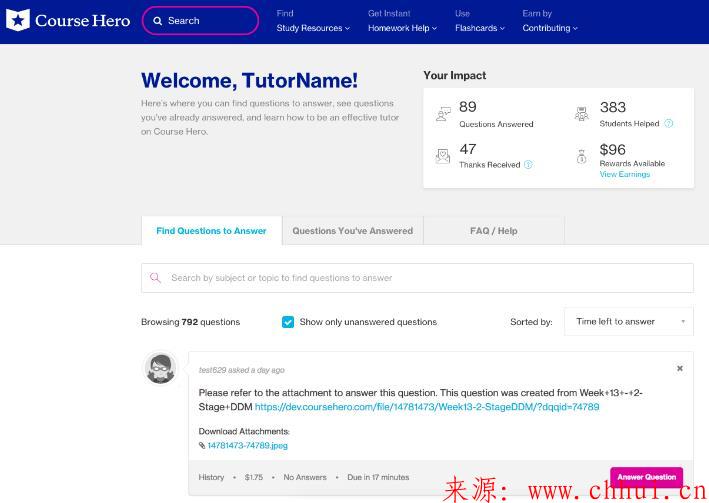The image size is (709, 503).
Task: Expand the Contributing menu
Action: [x=550, y=28]
